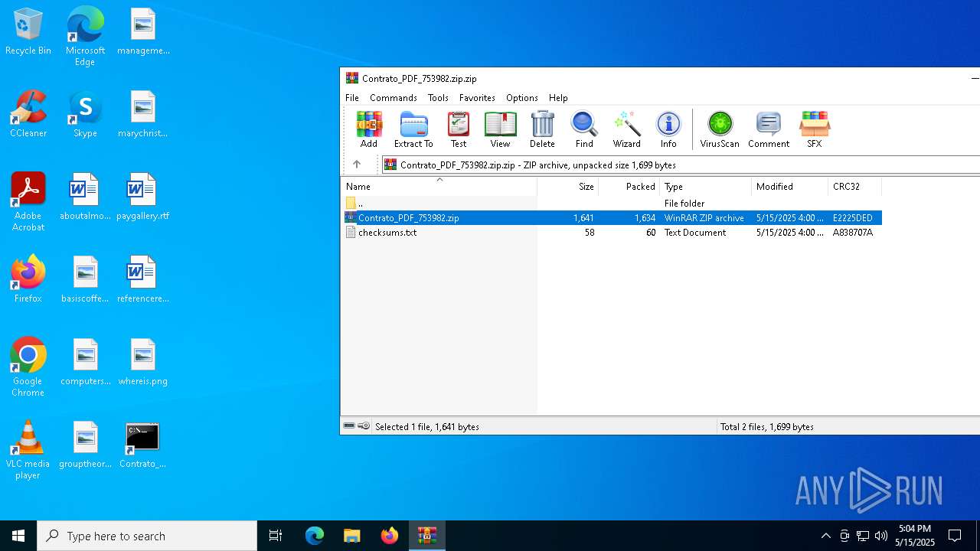The width and height of the screenshot is (980, 551).
Task: Launch the Wizard tool
Action: click(x=626, y=129)
